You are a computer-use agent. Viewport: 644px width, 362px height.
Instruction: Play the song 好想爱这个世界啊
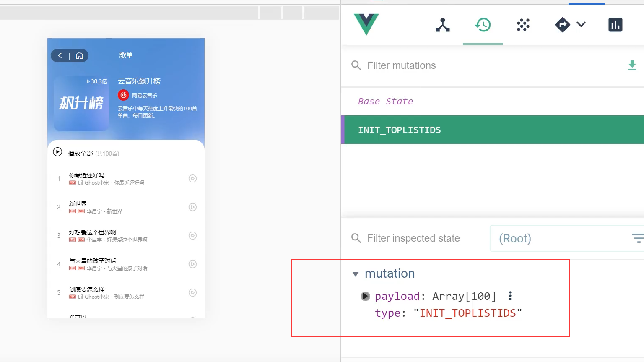click(x=192, y=236)
